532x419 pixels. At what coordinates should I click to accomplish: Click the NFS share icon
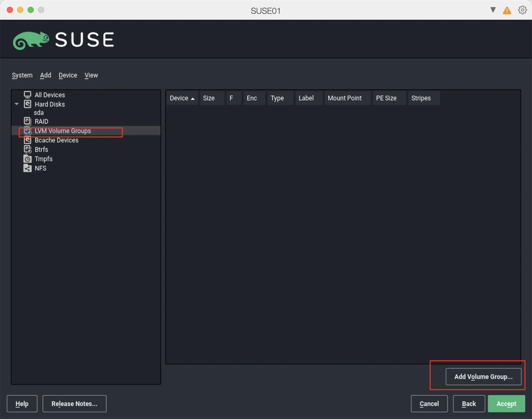point(27,168)
